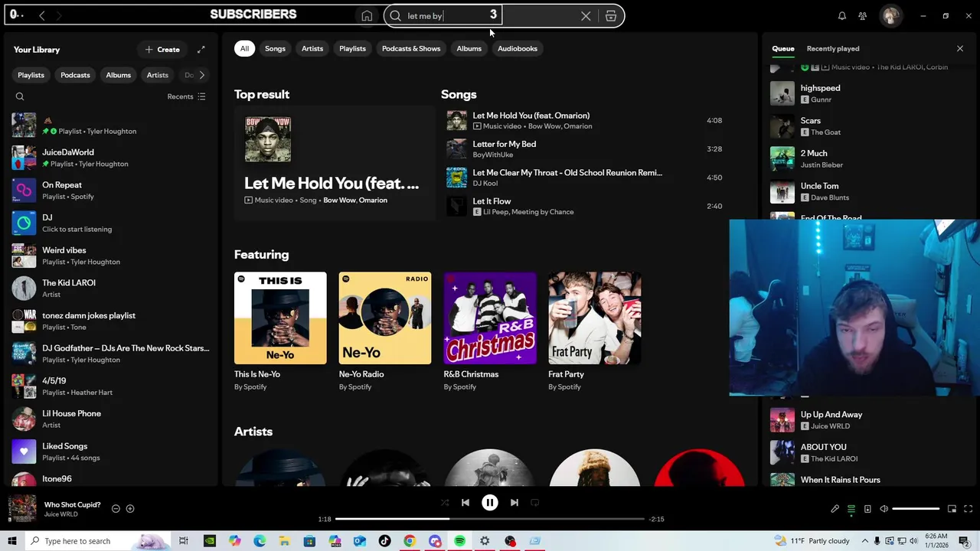Open On Repeat playlist in library

(x=111, y=191)
